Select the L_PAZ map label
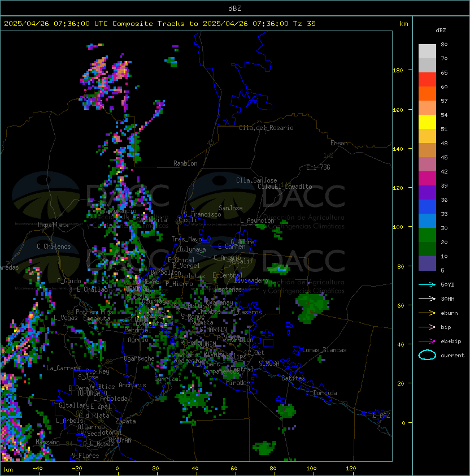This screenshot has width=470, height=476. [x=381, y=416]
